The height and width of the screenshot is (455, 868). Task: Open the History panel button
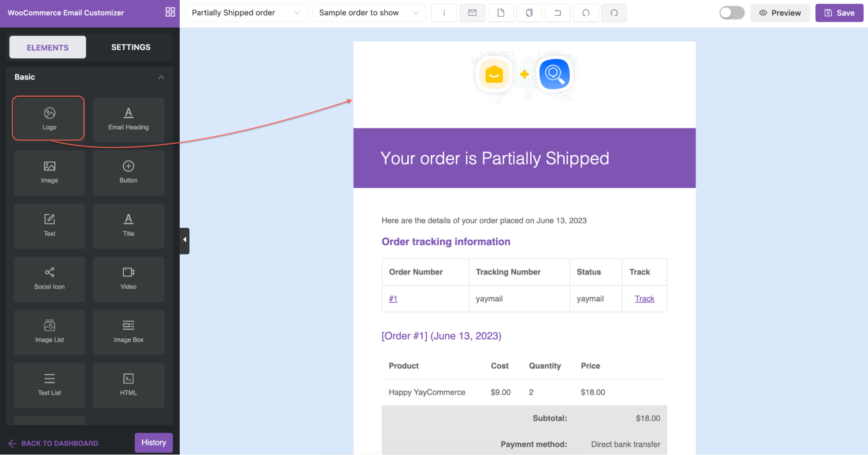(x=154, y=442)
